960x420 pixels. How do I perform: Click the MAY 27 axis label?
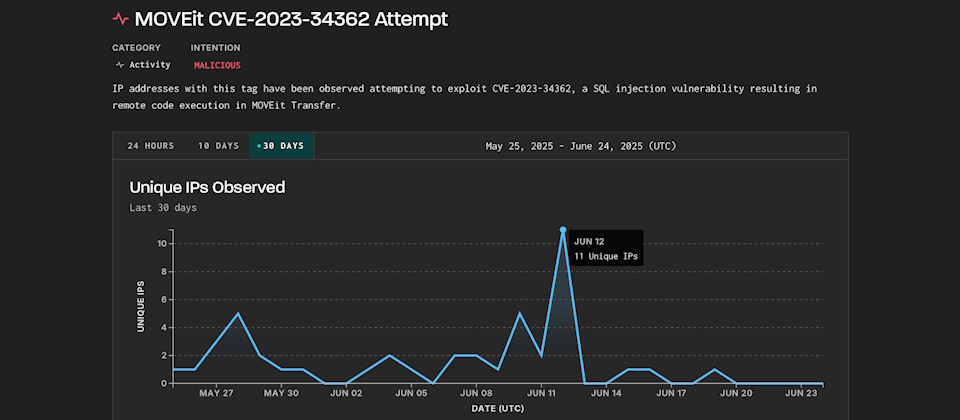[x=216, y=393]
